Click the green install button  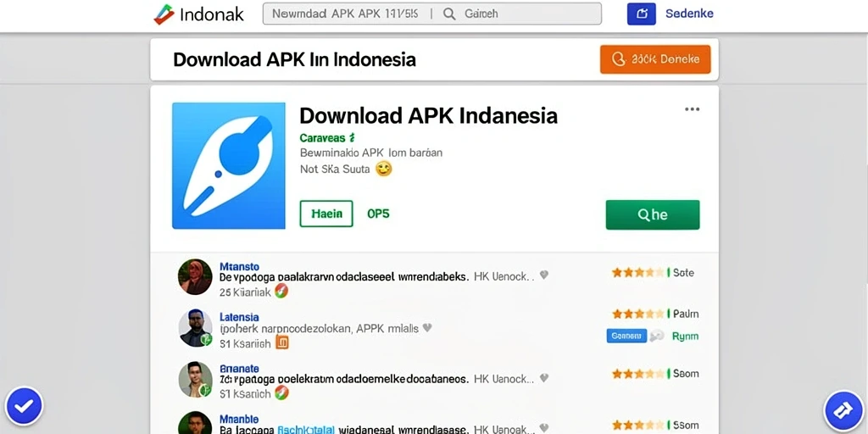click(653, 214)
